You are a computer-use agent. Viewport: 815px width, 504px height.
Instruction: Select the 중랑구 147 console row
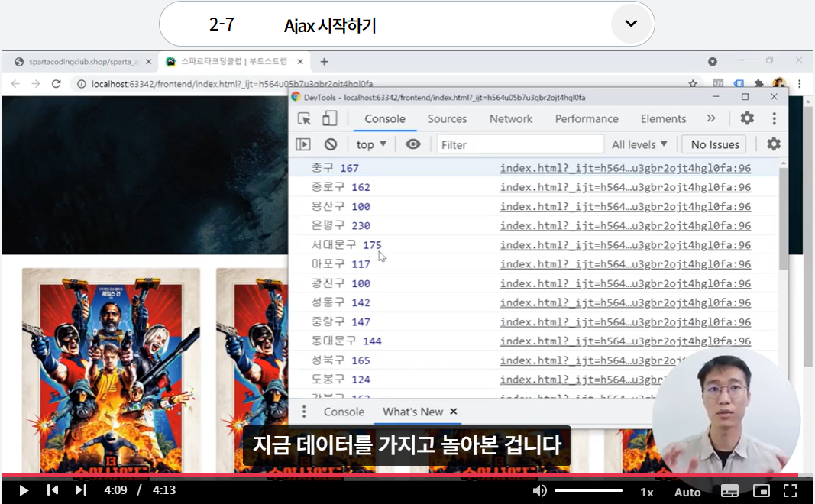coord(533,321)
